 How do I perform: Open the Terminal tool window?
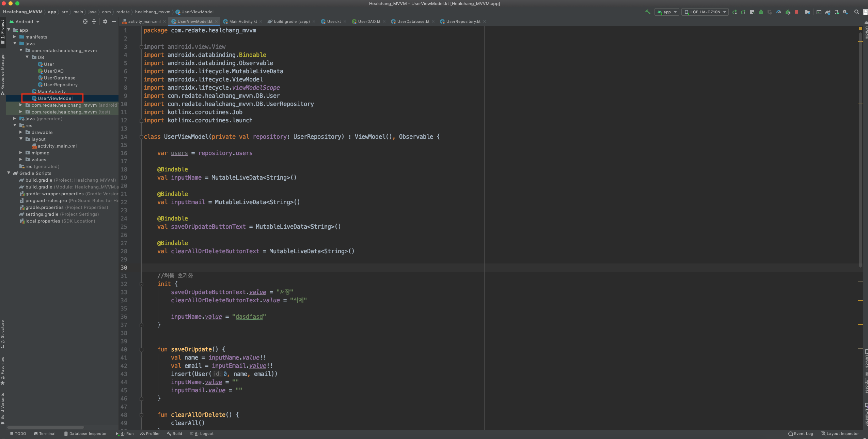(x=45, y=434)
